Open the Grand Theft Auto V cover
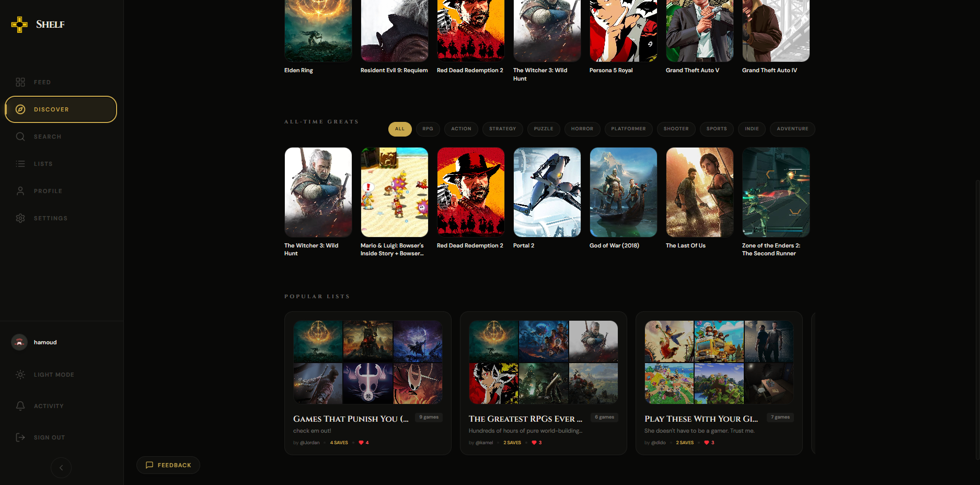The height and width of the screenshot is (485, 980). pos(700,31)
